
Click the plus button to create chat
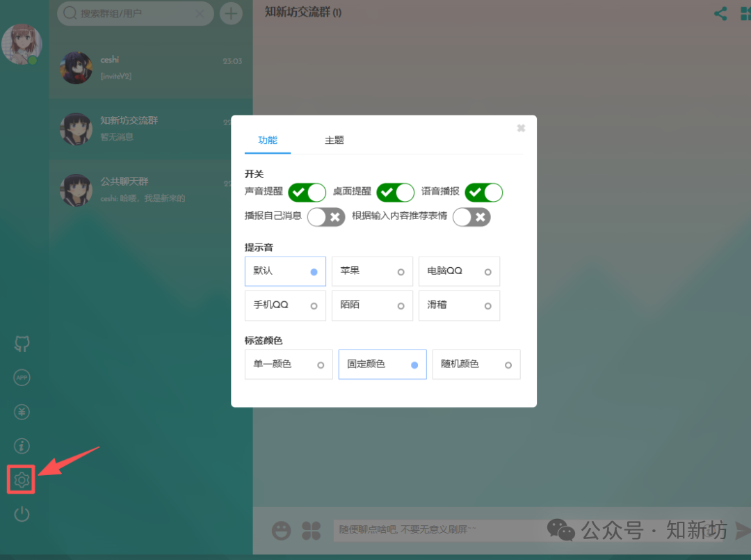(231, 13)
